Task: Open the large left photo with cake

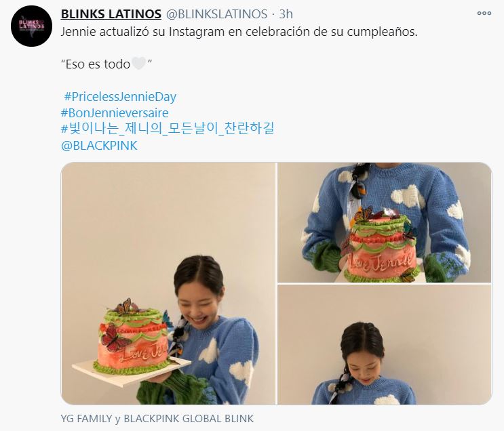Action: tap(168, 283)
